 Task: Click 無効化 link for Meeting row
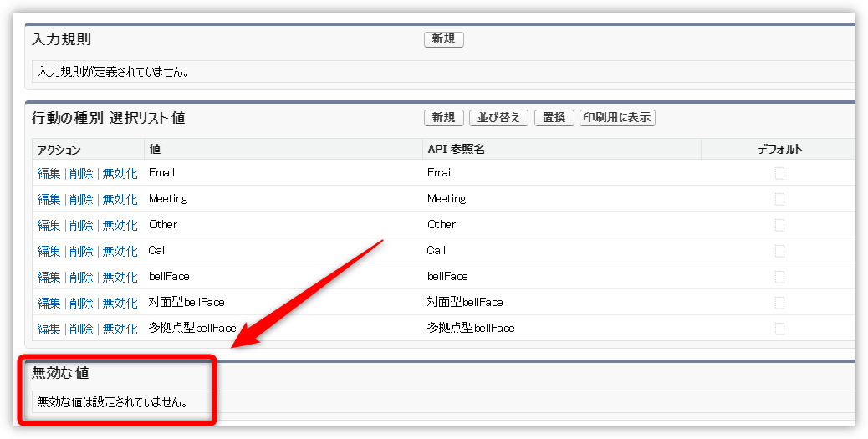tap(120, 199)
